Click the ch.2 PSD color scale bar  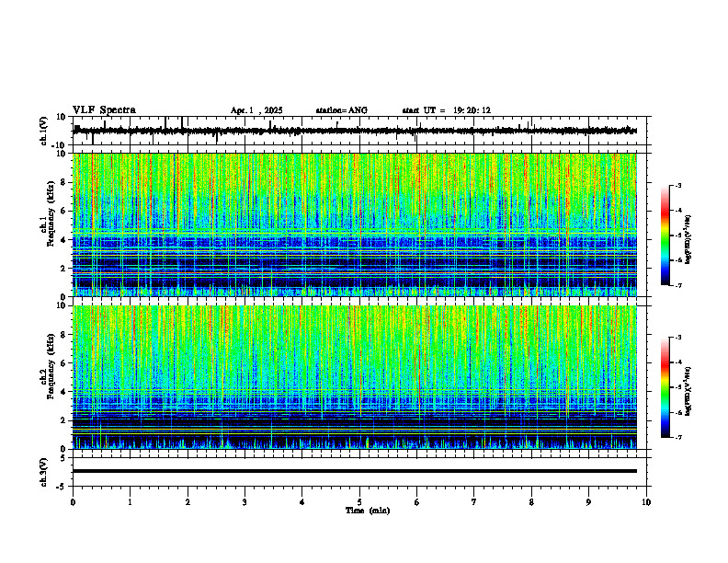[665, 387]
